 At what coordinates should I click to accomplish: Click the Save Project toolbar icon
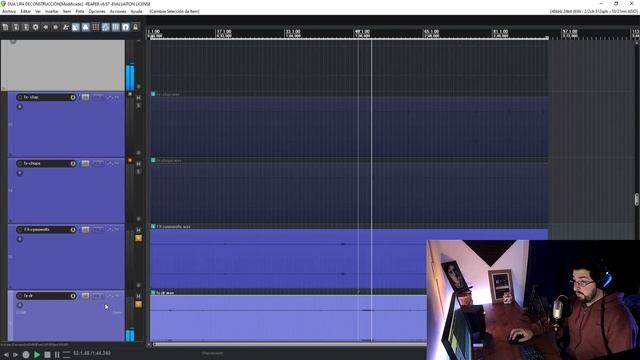26,27
